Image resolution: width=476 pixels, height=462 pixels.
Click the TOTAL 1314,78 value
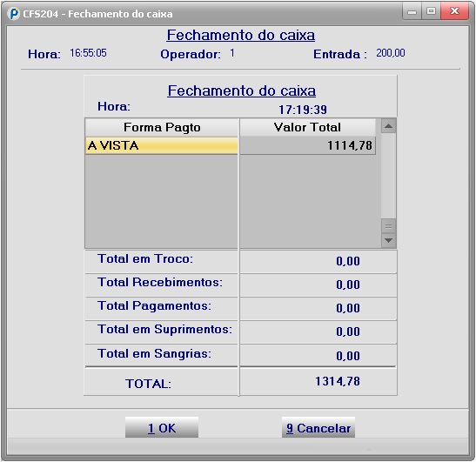[338, 382]
